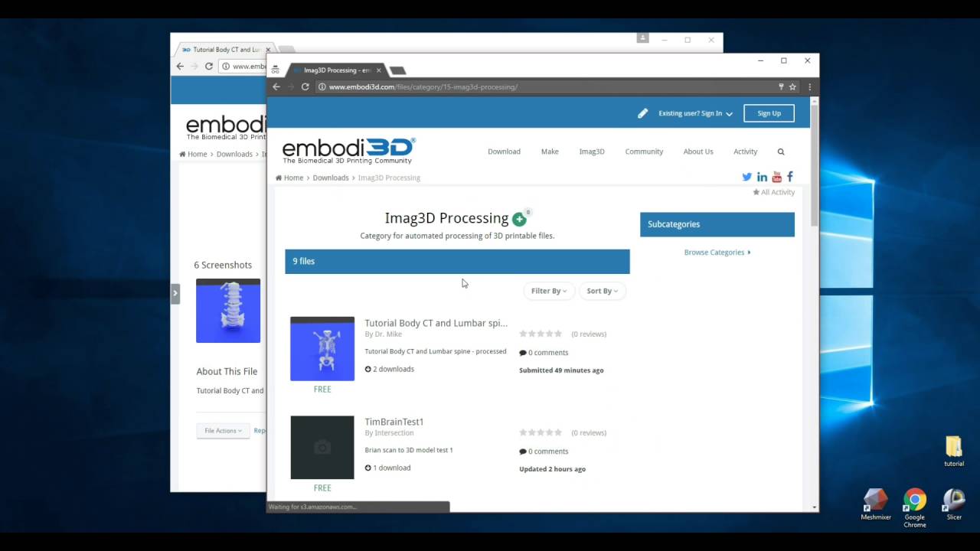Focus the address bar showing www.embodi3d.com/files/category

[551, 87]
